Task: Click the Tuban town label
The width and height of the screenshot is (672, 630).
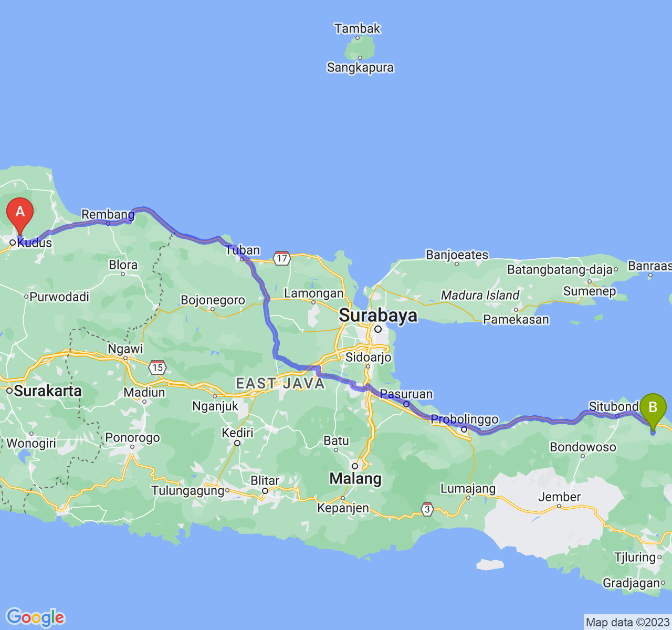Action: coord(243,250)
